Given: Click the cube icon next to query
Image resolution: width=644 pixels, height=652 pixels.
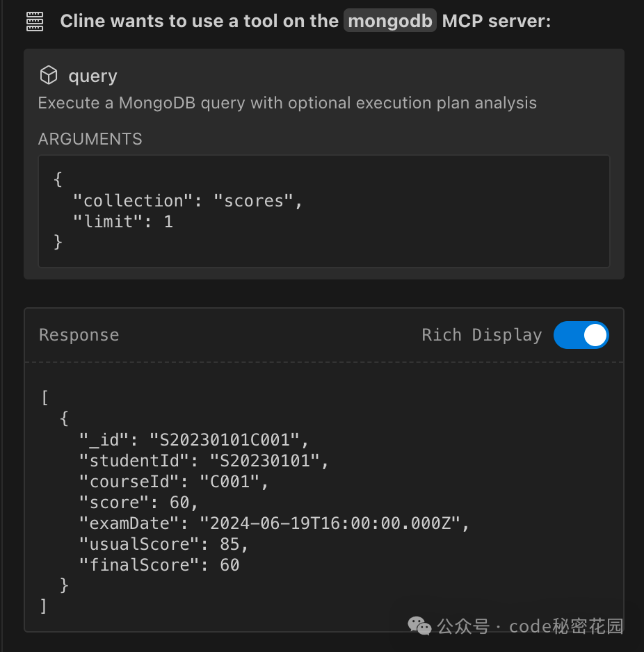Looking at the screenshot, I should (49, 75).
